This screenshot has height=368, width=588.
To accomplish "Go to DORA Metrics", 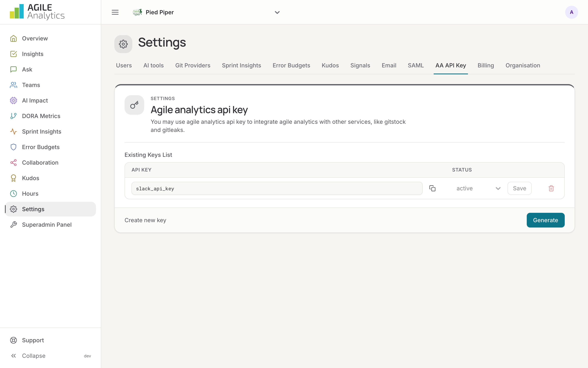I will [x=50, y=116].
